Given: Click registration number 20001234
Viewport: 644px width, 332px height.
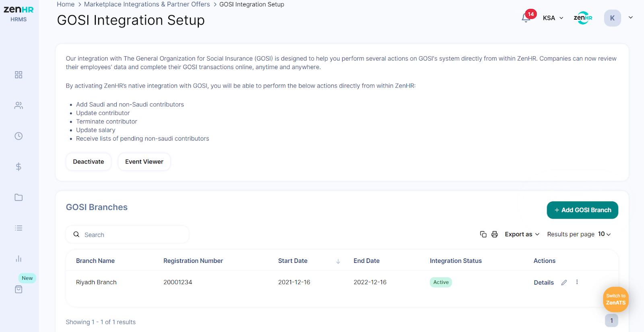Looking at the screenshot, I should click(178, 282).
